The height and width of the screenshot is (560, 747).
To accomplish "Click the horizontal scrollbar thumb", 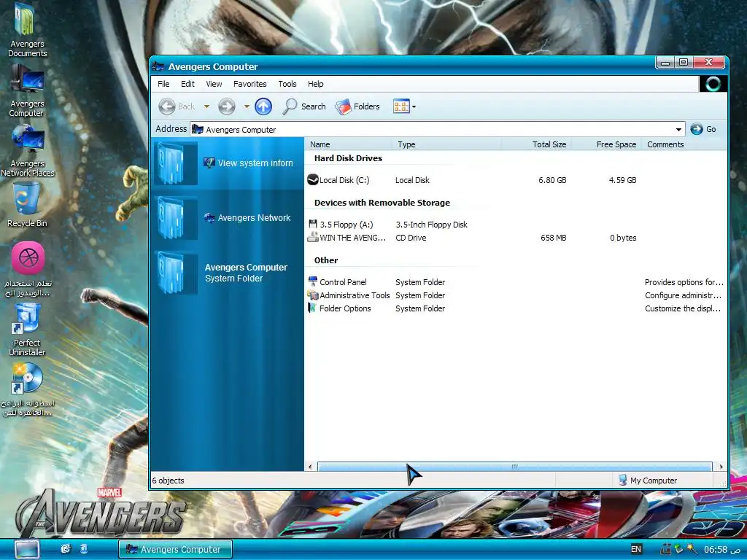I will (x=514, y=467).
